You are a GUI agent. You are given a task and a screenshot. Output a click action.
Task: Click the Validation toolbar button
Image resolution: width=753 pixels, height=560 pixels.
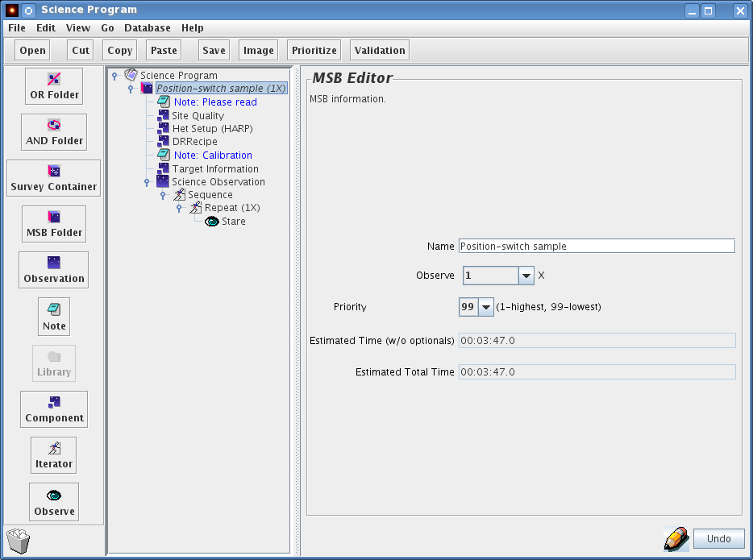380,50
